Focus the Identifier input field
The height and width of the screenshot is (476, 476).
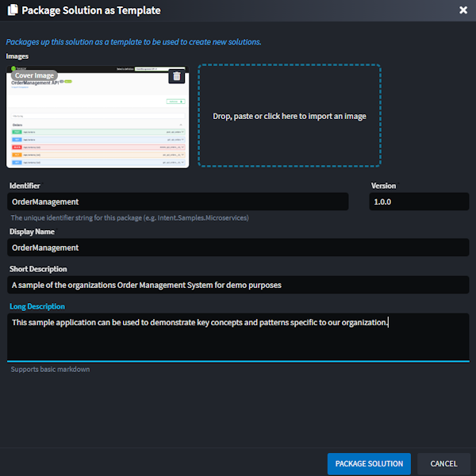coord(178,202)
